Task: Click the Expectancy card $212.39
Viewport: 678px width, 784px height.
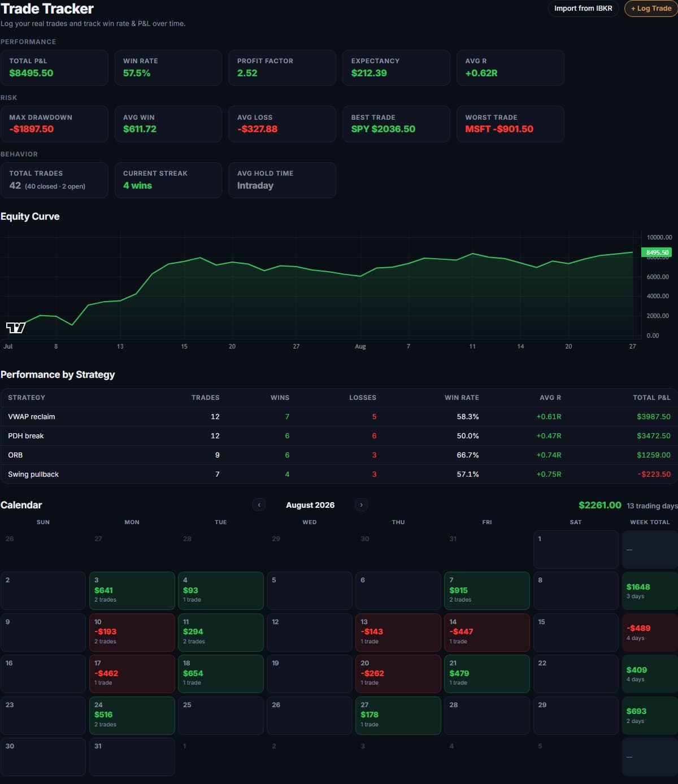Action: point(397,68)
